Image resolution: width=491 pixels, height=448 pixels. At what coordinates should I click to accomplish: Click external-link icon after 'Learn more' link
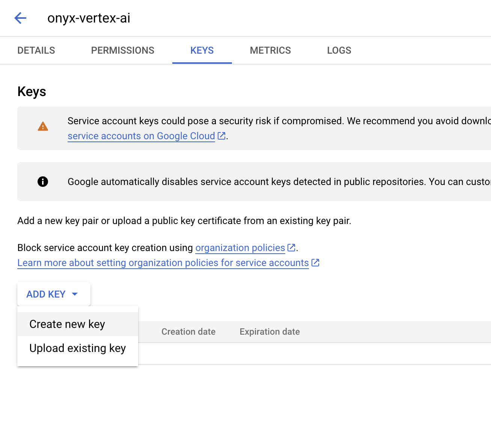coord(315,263)
